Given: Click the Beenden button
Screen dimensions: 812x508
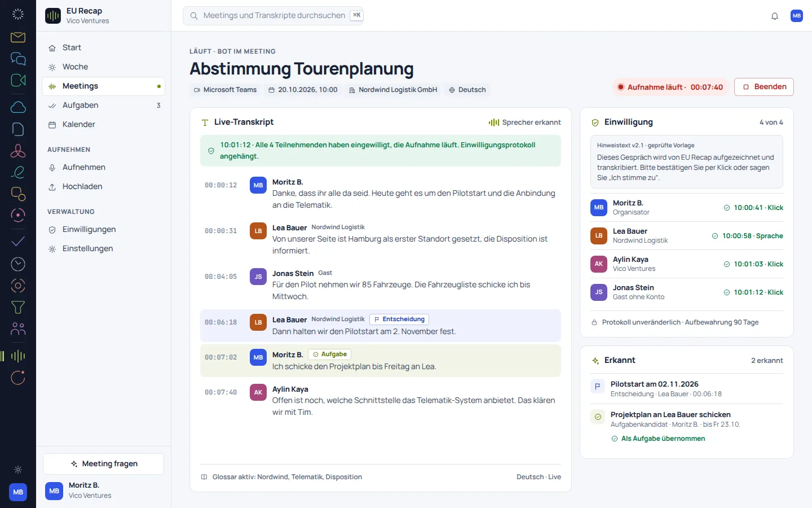Looking at the screenshot, I should [x=764, y=87].
